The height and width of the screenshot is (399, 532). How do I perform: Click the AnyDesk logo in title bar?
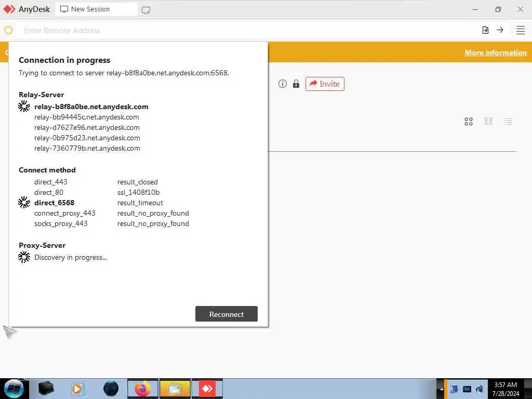9,9
